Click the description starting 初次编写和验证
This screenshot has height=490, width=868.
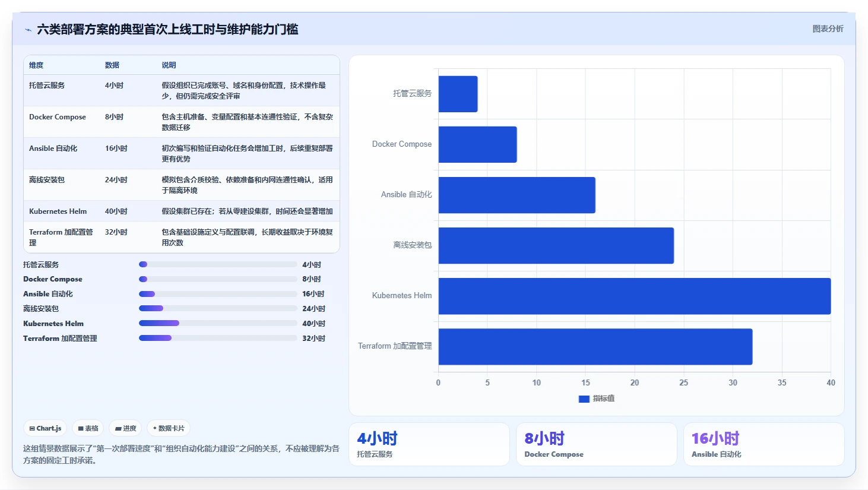pos(248,154)
